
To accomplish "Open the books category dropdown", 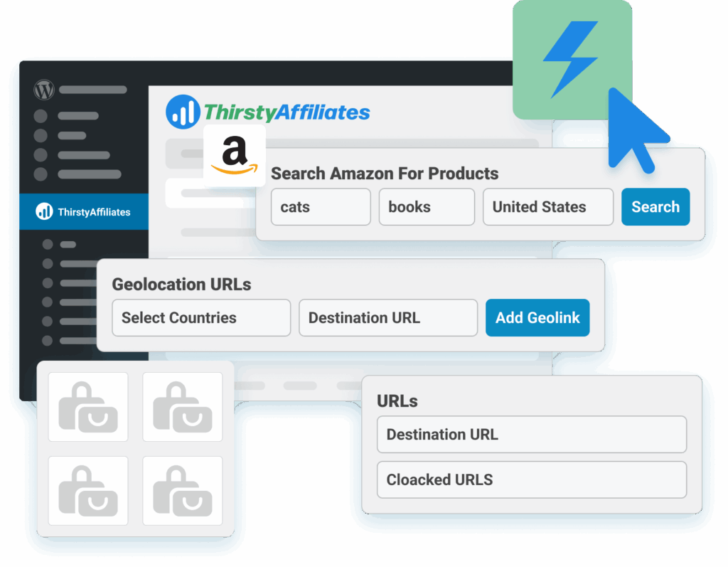I will [x=427, y=207].
